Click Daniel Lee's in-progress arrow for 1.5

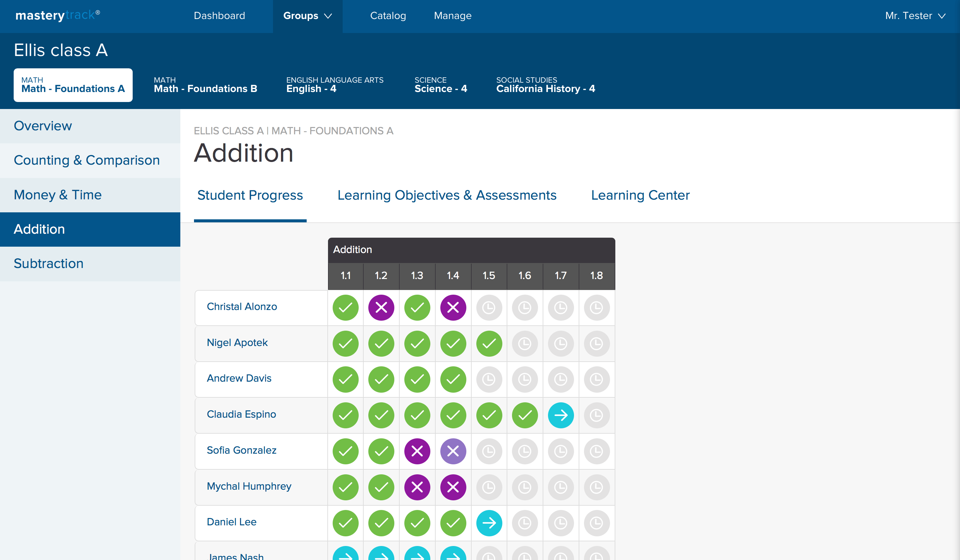point(489,523)
